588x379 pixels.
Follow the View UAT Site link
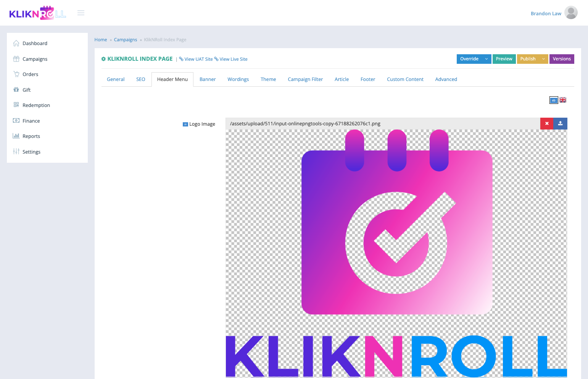pyautogui.click(x=196, y=59)
